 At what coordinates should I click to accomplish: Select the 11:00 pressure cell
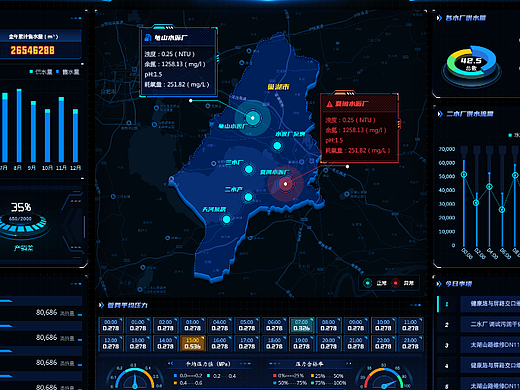point(410,325)
